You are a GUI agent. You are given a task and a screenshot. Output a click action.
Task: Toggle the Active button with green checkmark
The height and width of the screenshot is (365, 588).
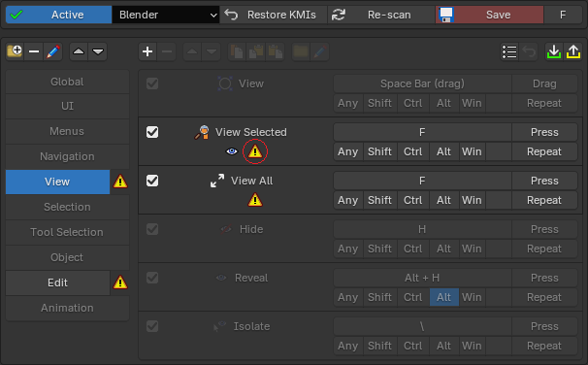(x=58, y=15)
